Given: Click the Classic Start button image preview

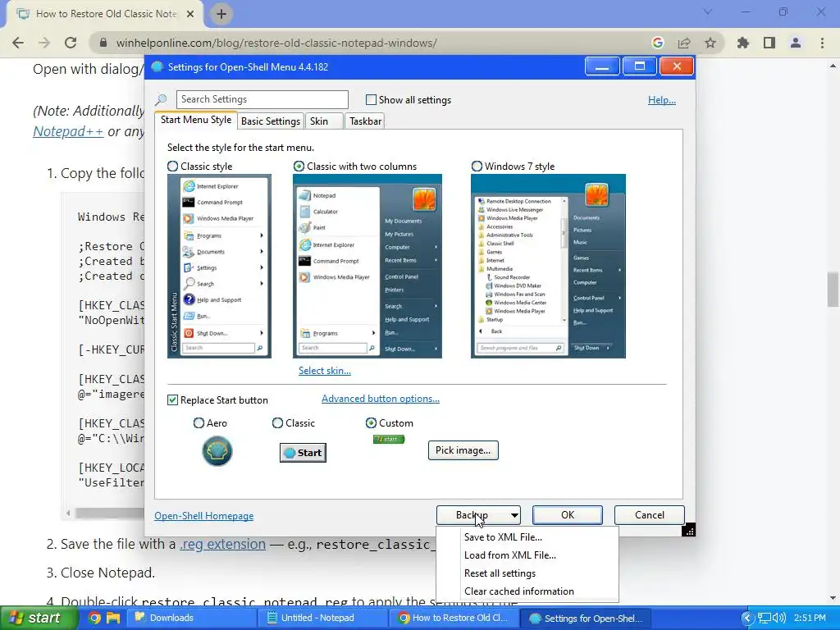Looking at the screenshot, I should pyautogui.click(x=304, y=453).
